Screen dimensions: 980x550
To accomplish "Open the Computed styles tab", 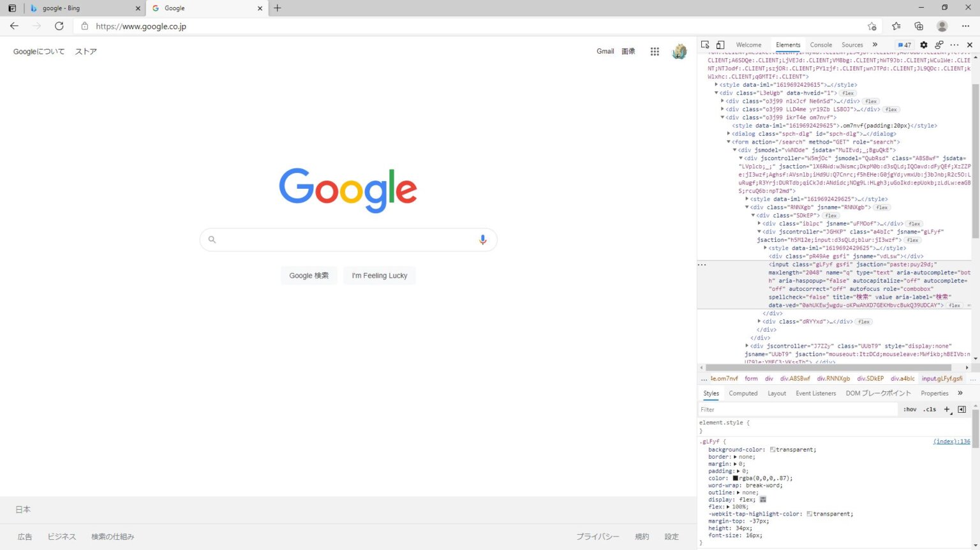I will 743,394.
